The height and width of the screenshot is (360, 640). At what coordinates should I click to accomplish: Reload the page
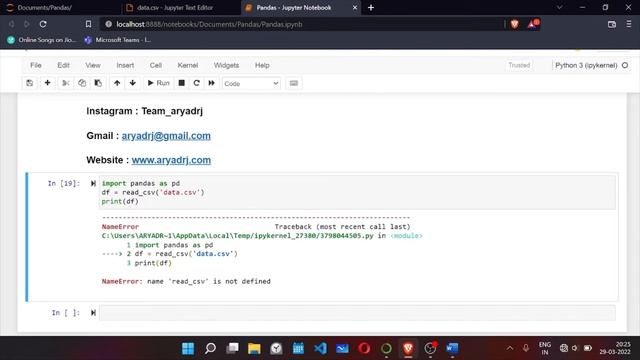click(43, 24)
